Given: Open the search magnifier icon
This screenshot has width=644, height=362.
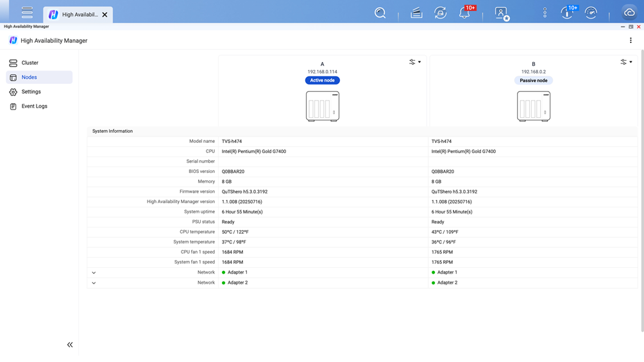Looking at the screenshot, I should (x=380, y=13).
